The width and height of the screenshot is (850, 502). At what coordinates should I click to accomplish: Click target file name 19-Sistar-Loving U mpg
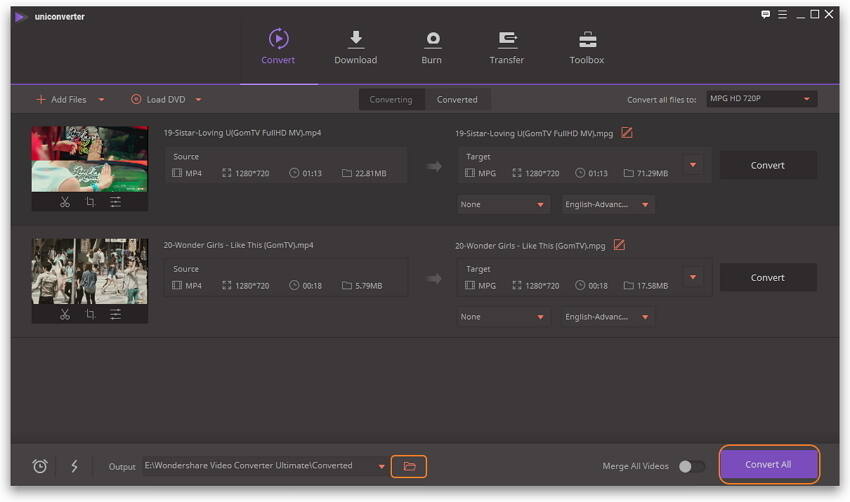[x=534, y=133]
